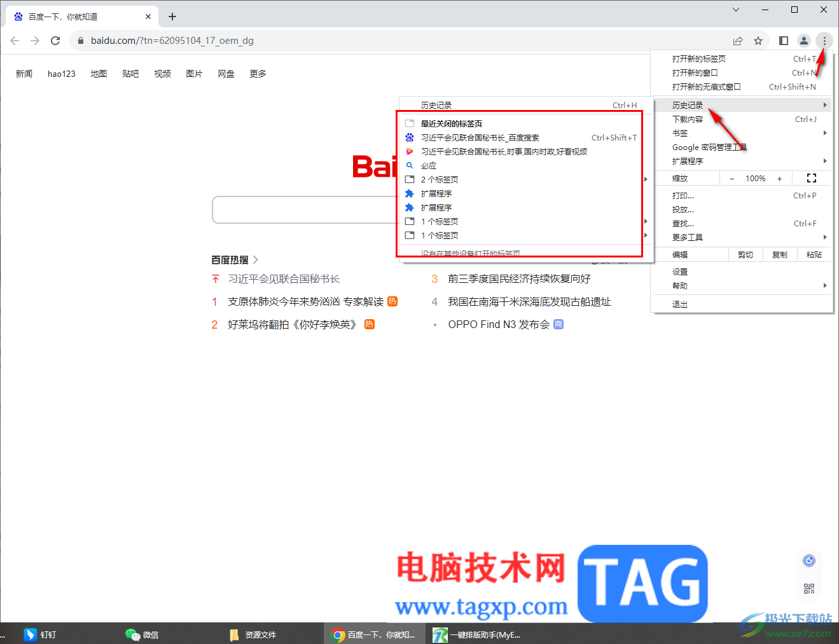Viewport: 839px width, 644px height.
Task: Open sharing options via the share icon
Action: coord(737,40)
